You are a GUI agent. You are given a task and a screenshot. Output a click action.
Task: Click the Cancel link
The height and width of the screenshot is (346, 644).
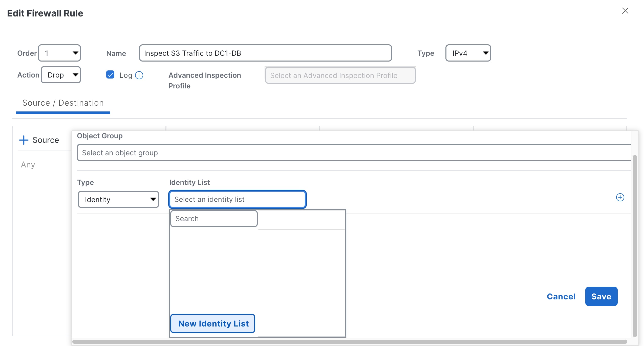[x=561, y=296]
